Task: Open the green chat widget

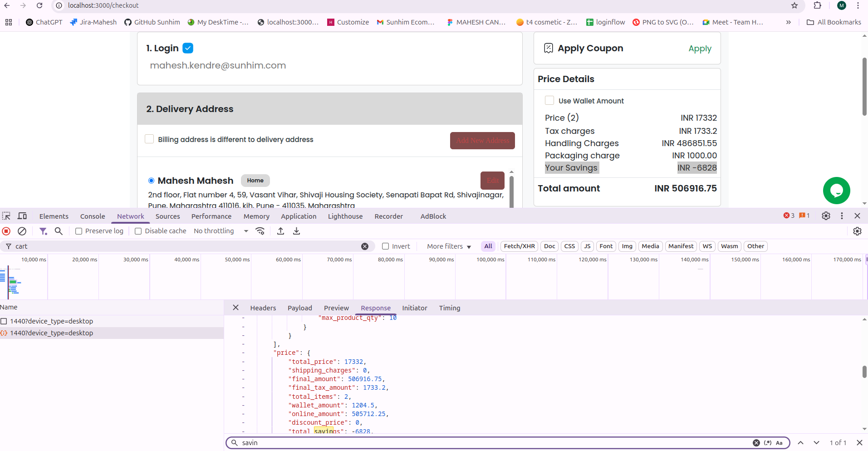Action: click(x=836, y=191)
